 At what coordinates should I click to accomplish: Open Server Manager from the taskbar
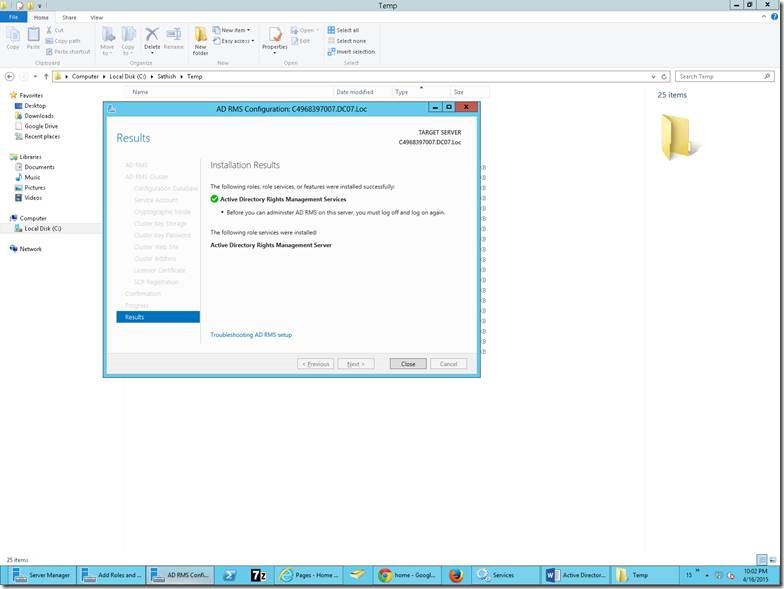pyautogui.click(x=42, y=575)
